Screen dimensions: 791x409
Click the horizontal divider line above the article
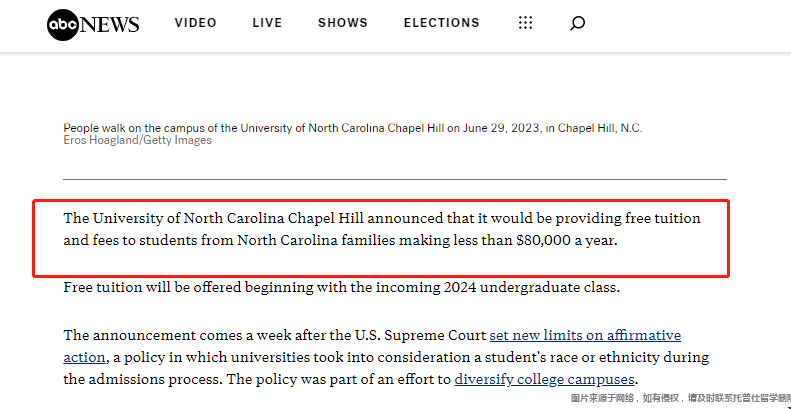pos(394,179)
